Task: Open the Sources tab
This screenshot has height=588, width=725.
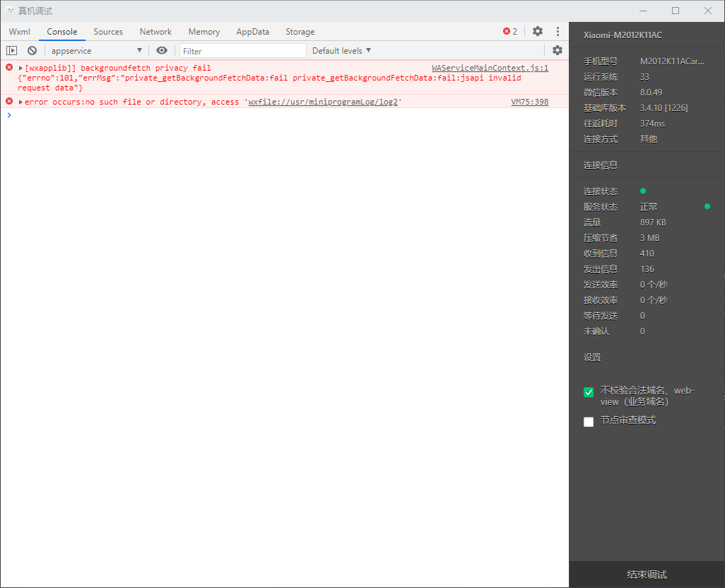Action: [x=108, y=31]
